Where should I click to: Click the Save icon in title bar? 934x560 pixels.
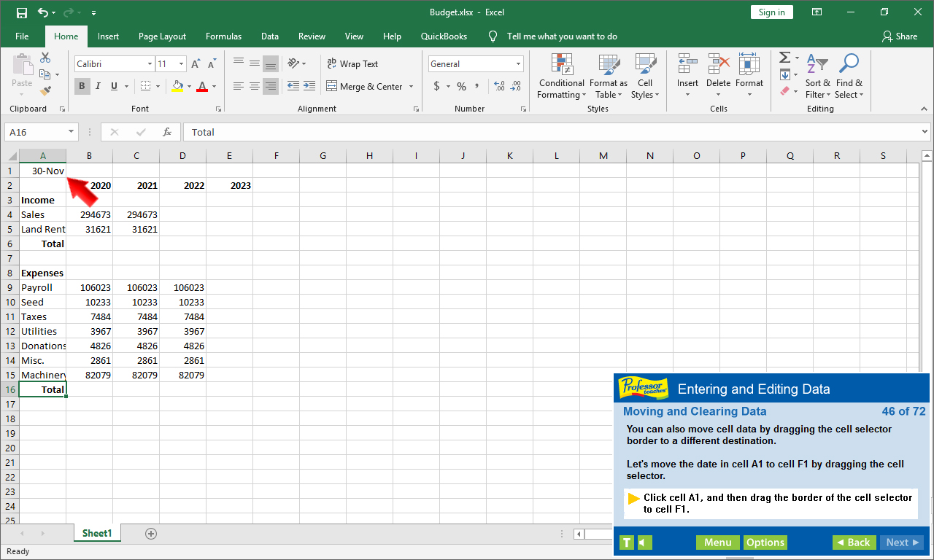21,12
